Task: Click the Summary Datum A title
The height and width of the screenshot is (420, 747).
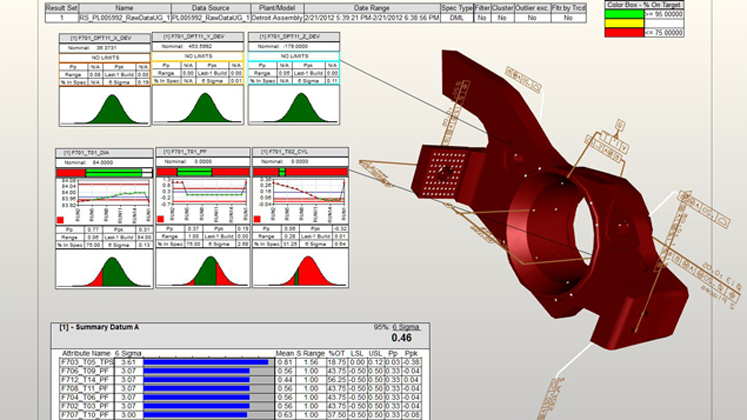Action: click(99, 327)
